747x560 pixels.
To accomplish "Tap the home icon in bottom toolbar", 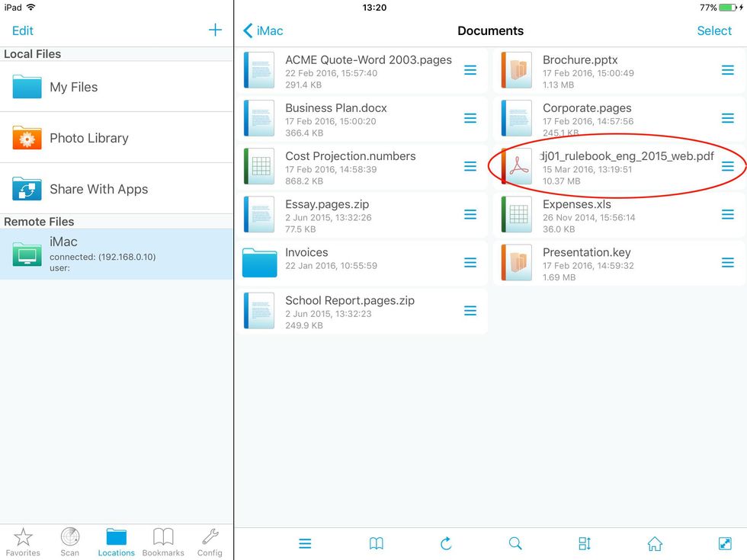I will click(x=655, y=543).
